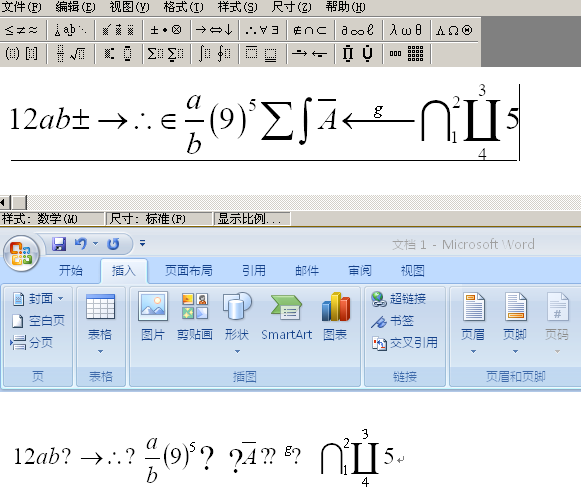
Task: Open the fraction and radical templates palette
Action: (70, 54)
